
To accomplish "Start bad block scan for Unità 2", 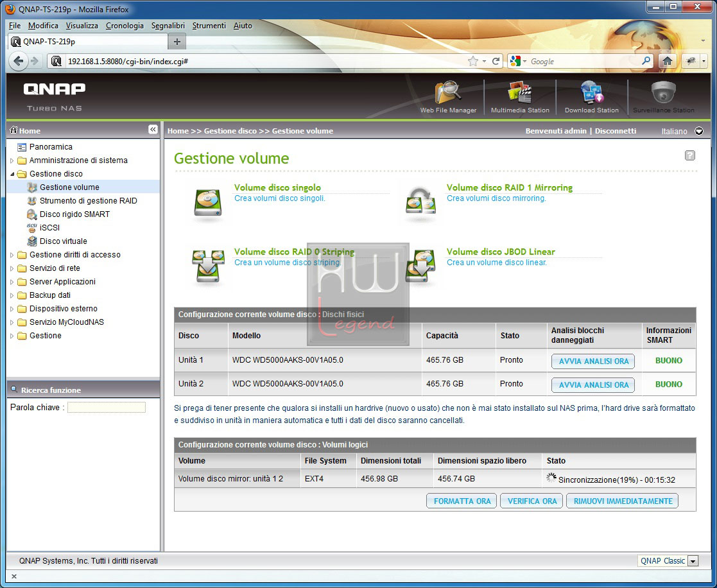I will point(593,385).
